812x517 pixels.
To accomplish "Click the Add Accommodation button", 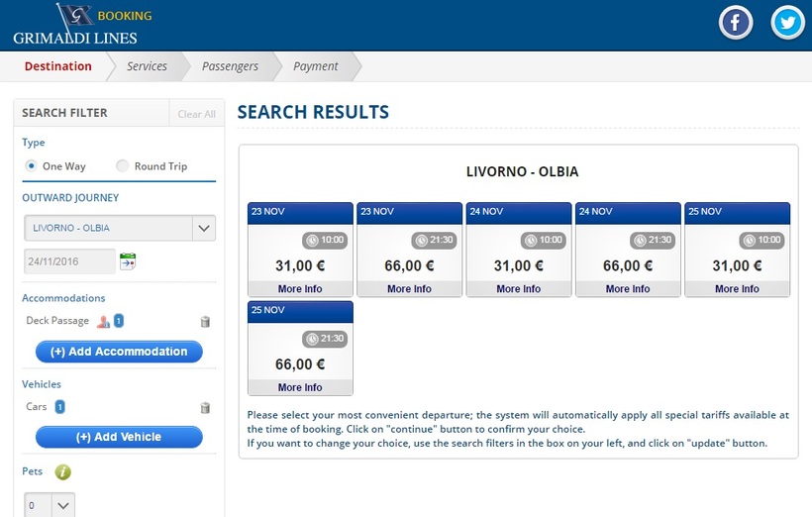I will 119,352.
